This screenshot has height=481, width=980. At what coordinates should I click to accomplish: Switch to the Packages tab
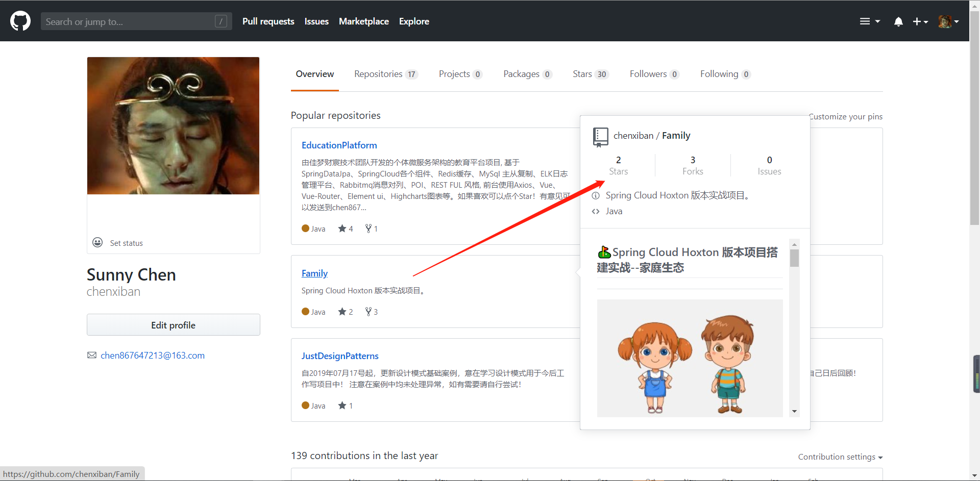[x=528, y=74]
